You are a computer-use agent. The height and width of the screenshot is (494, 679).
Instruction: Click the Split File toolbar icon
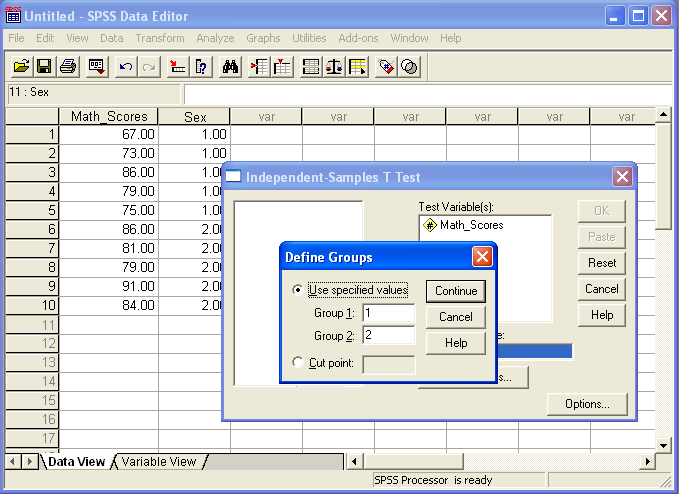(311, 67)
